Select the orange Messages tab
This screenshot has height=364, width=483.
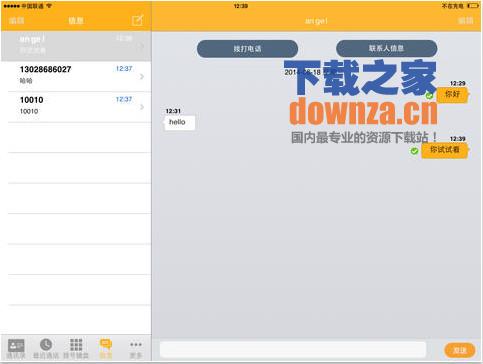(106, 348)
